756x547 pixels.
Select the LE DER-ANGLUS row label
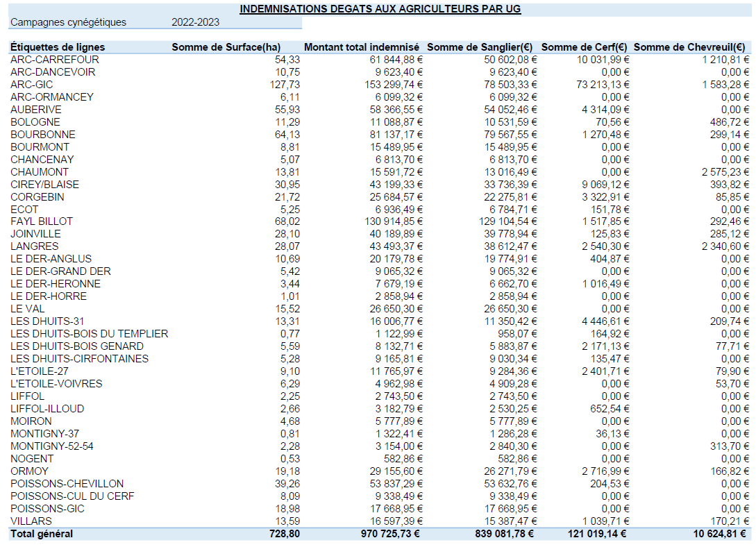51,260
